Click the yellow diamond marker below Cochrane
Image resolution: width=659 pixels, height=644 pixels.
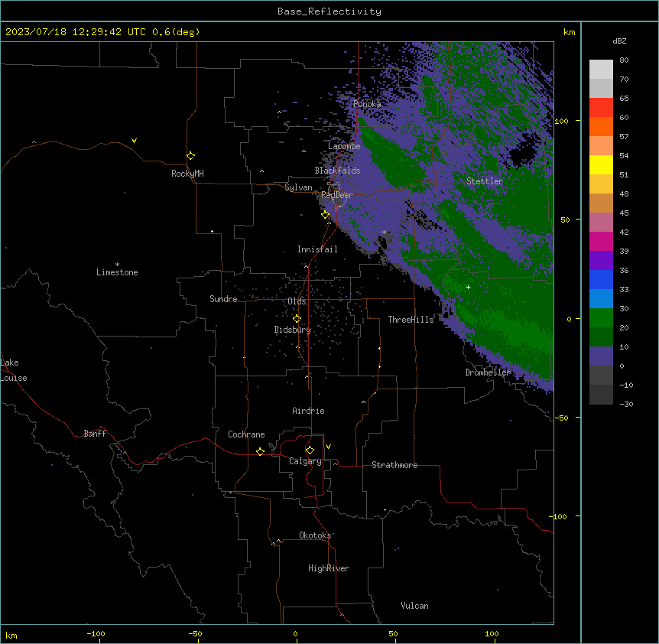coord(260,451)
